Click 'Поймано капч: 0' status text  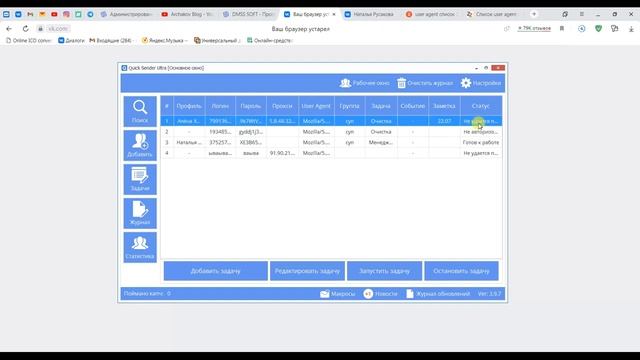147,293
